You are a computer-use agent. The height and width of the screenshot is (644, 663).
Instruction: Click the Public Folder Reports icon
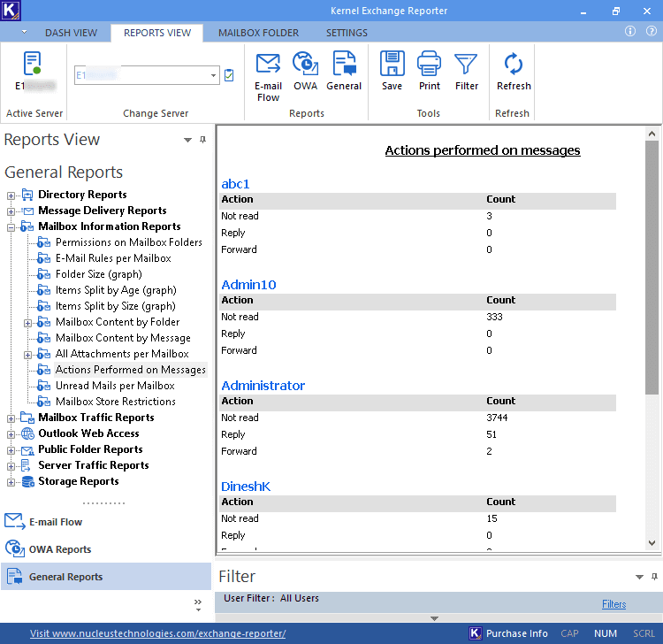27,449
